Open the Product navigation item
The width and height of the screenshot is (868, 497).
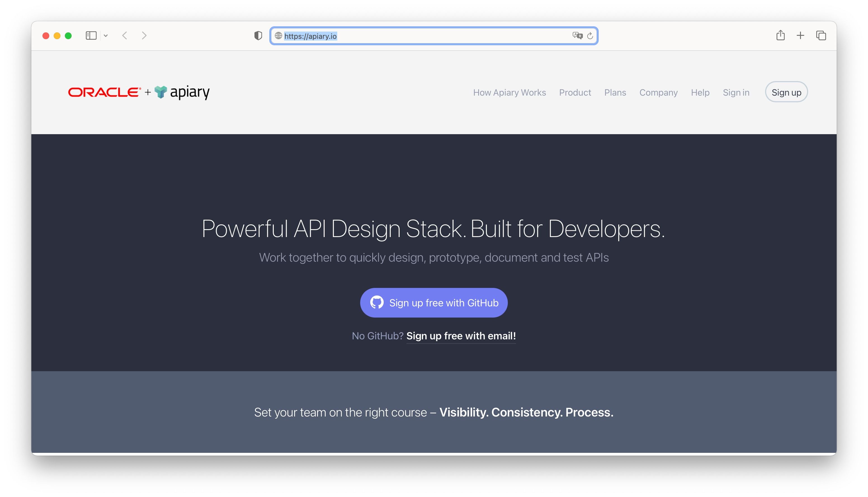(x=575, y=93)
